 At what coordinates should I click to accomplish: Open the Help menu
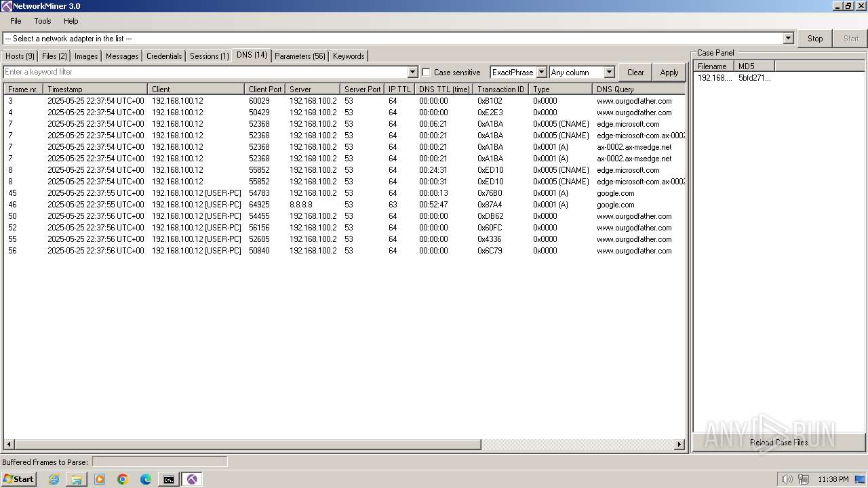(x=71, y=21)
